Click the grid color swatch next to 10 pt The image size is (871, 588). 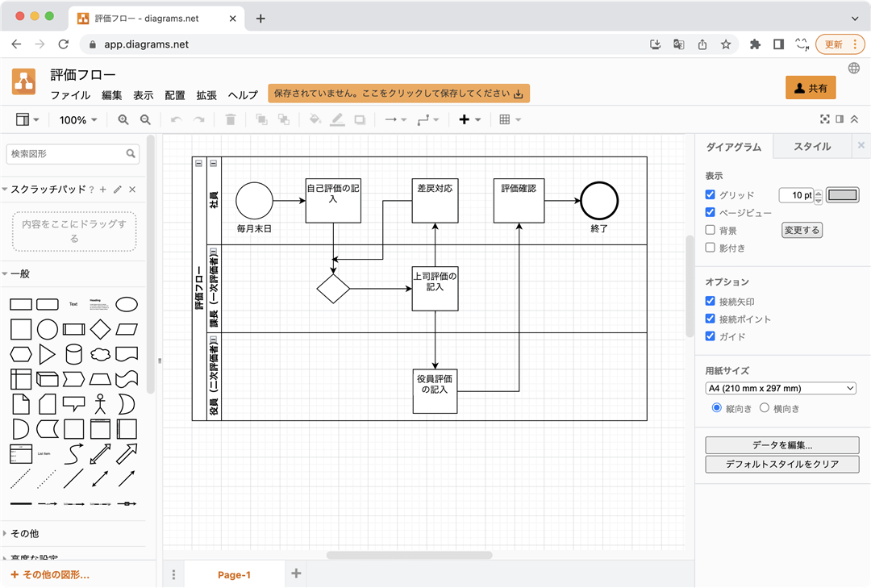pos(844,194)
